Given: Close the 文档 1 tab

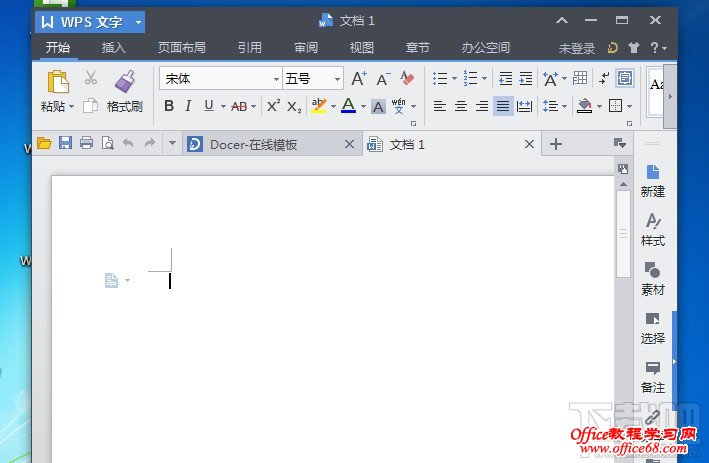Looking at the screenshot, I should [529, 144].
